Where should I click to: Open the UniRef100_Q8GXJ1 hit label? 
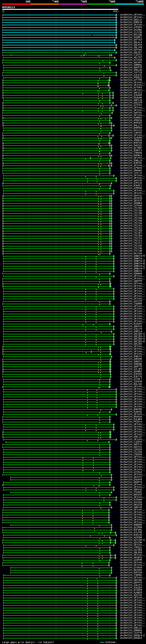coord(131,20)
